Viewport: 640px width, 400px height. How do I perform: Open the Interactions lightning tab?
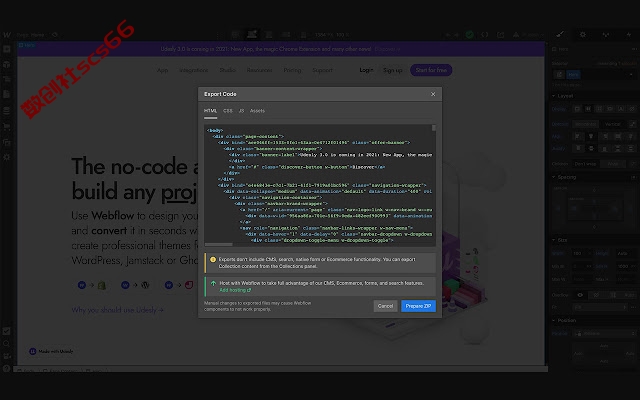(629, 34)
